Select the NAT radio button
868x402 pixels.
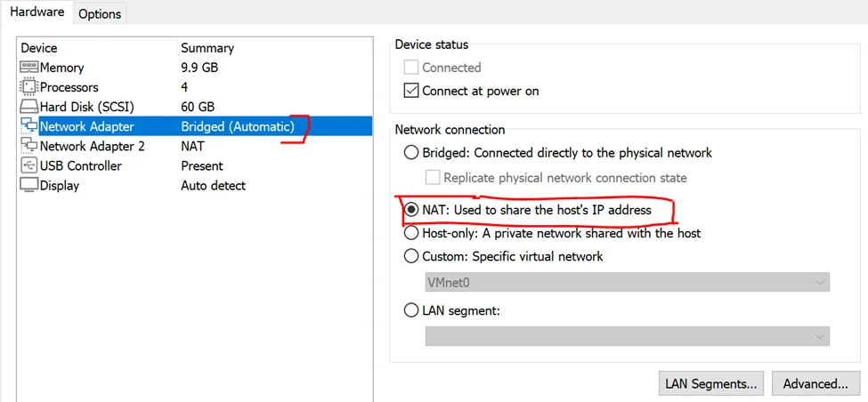[x=410, y=210]
